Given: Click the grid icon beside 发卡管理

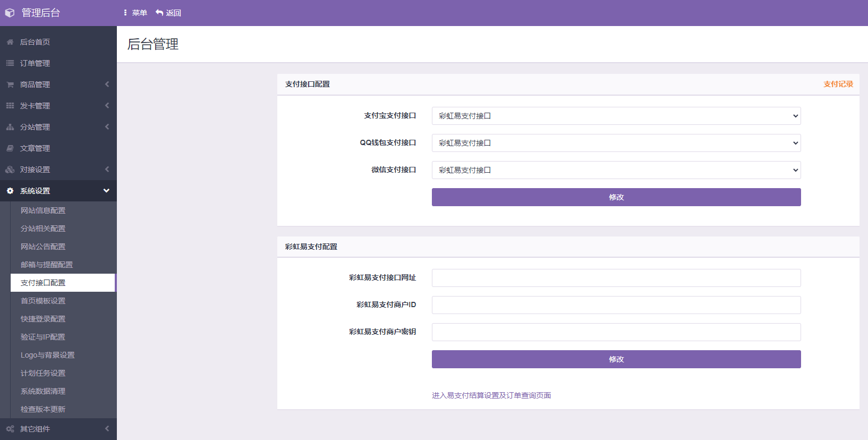Looking at the screenshot, I should coord(10,106).
